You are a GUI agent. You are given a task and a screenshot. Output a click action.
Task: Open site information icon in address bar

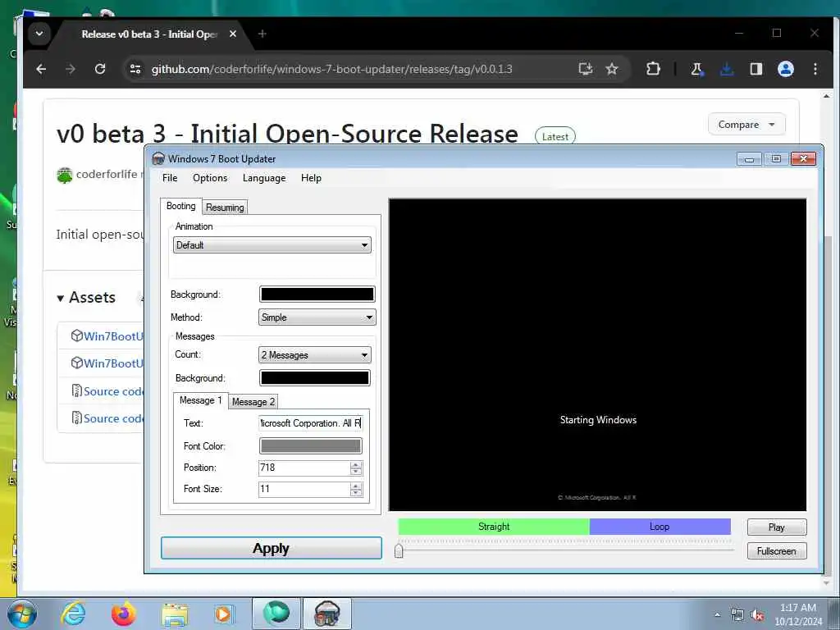pyautogui.click(x=135, y=69)
